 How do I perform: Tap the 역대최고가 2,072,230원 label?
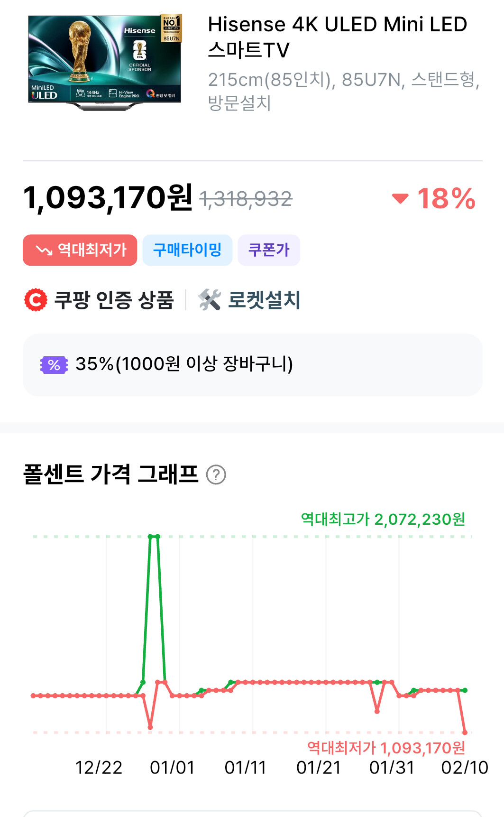(383, 519)
